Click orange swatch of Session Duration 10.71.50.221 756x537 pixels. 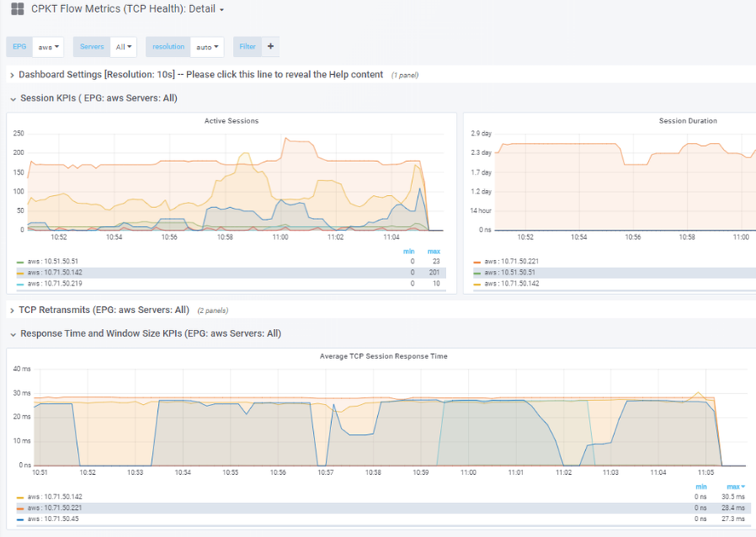tap(477, 262)
